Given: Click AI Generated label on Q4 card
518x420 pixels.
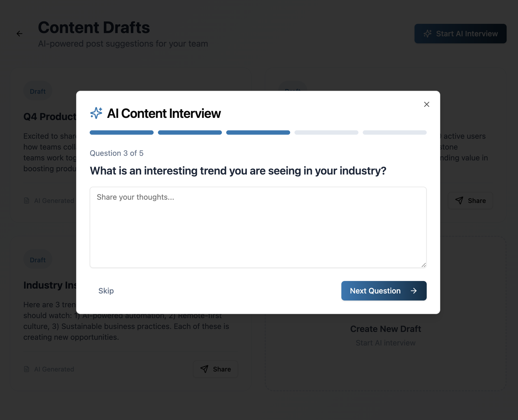Looking at the screenshot, I should pyautogui.click(x=54, y=201).
